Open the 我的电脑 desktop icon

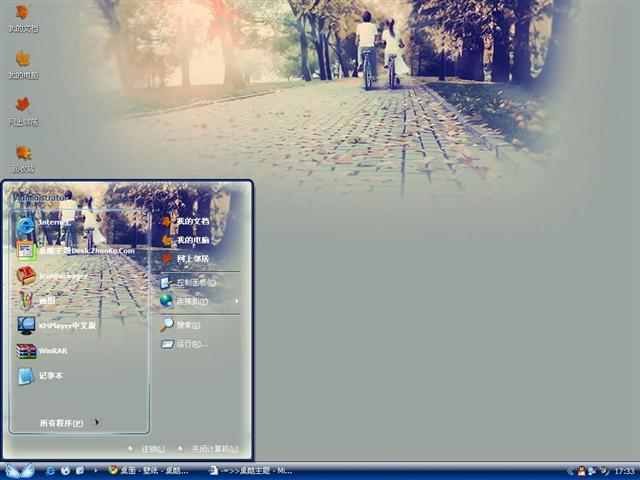pos(23,65)
